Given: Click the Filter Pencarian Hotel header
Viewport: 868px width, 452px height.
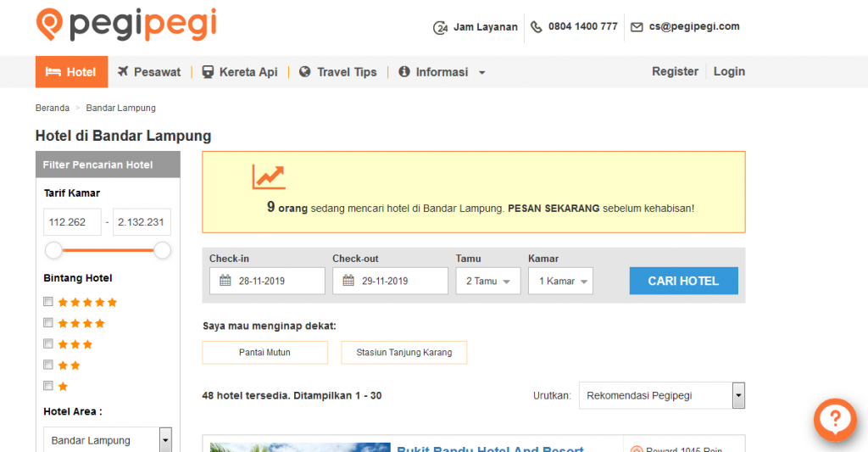Looking at the screenshot, I should click(108, 165).
